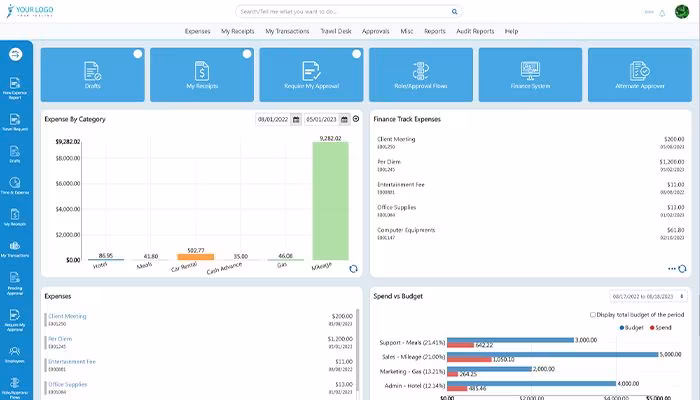The image size is (700, 400).
Task: Open Client Meeting link in Expenses list
Action: (67, 316)
